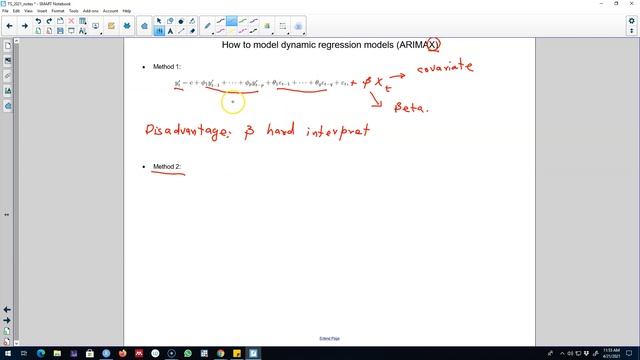
Task: Expand the line color dropdown arrow
Action: (x=273, y=33)
